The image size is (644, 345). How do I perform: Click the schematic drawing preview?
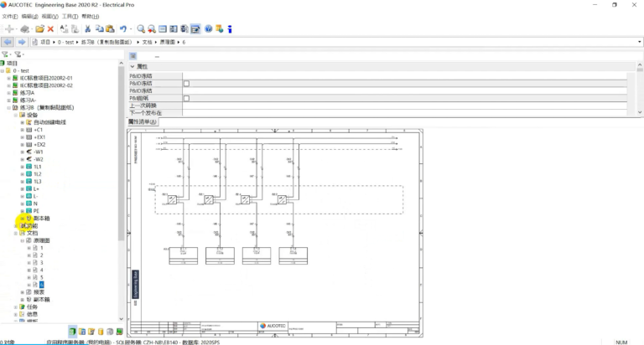pos(275,233)
